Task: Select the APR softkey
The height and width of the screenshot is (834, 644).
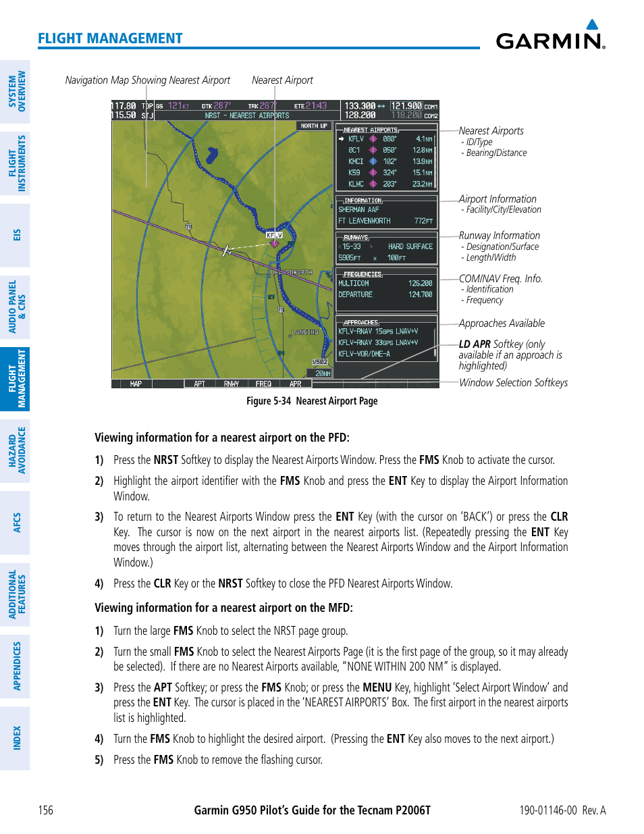Action: (x=296, y=384)
